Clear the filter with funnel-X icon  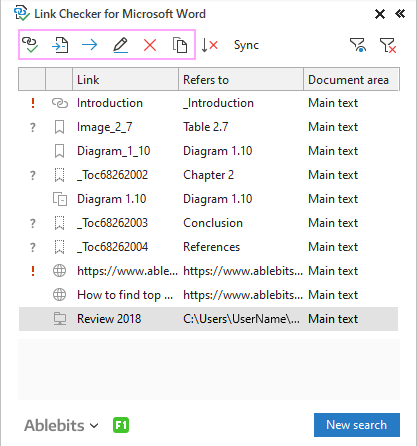[388, 45]
